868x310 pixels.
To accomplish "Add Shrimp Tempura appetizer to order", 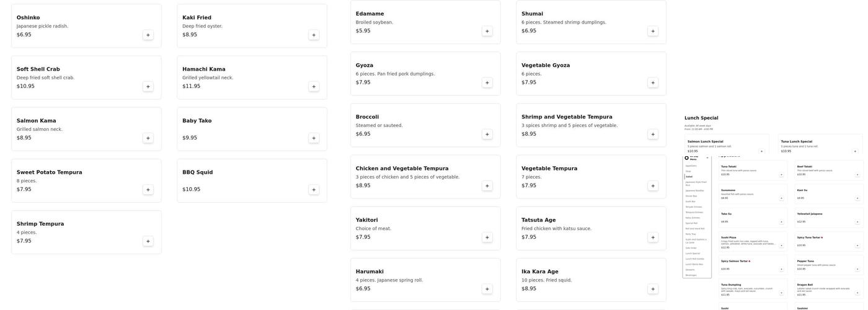I will click(148, 241).
